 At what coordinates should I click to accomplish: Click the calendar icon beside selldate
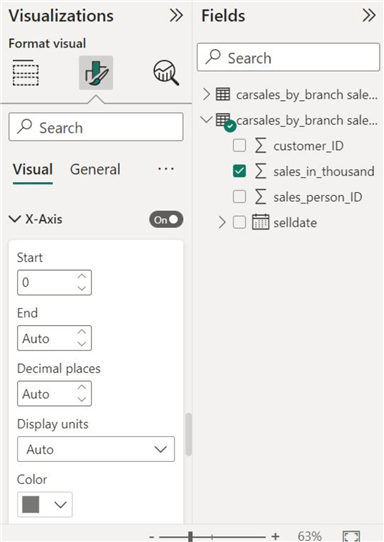pos(260,222)
